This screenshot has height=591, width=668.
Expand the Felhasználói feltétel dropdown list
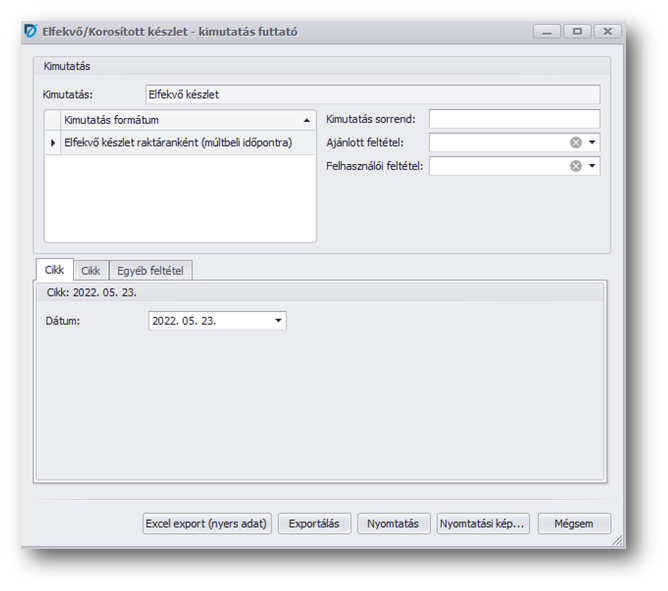[x=592, y=166]
